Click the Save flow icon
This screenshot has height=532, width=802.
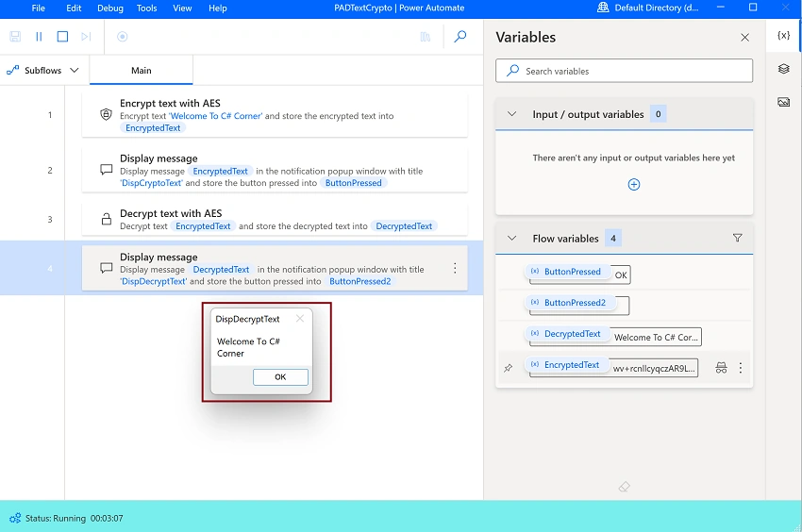coord(15,37)
